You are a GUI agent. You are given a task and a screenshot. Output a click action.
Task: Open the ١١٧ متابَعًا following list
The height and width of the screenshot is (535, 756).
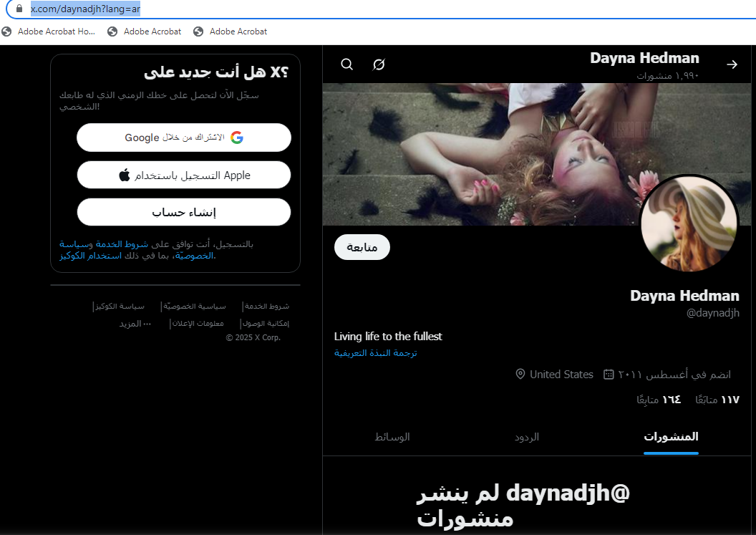pos(717,400)
